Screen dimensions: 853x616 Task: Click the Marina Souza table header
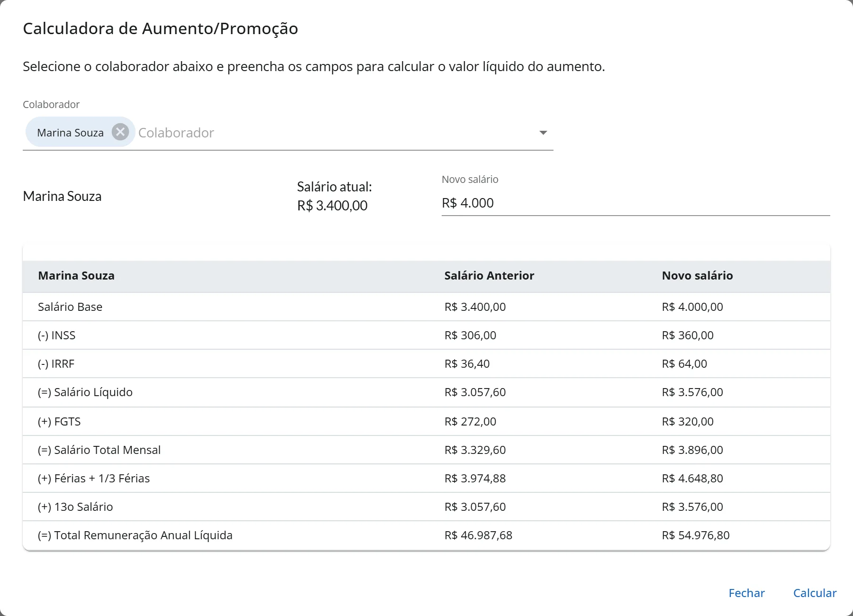[x=76, y=275]
